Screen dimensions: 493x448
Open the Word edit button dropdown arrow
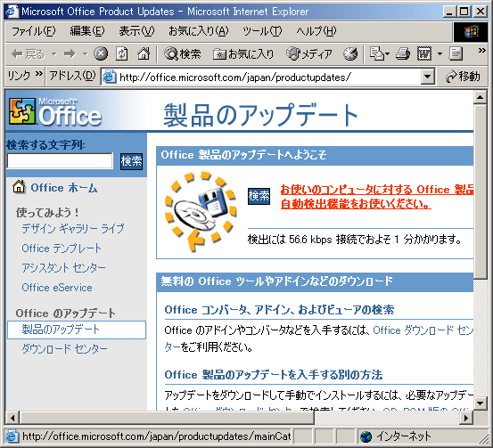440,54
